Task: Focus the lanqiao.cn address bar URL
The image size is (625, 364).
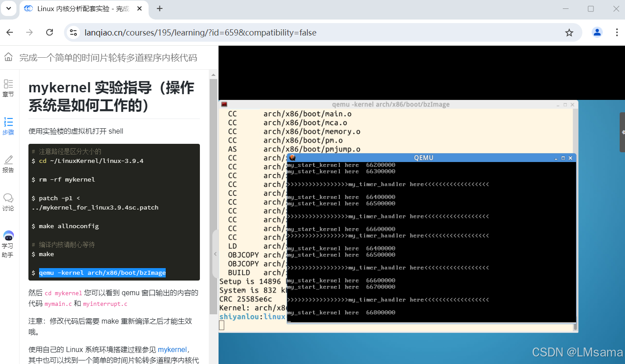Action: tap(200, 32)
